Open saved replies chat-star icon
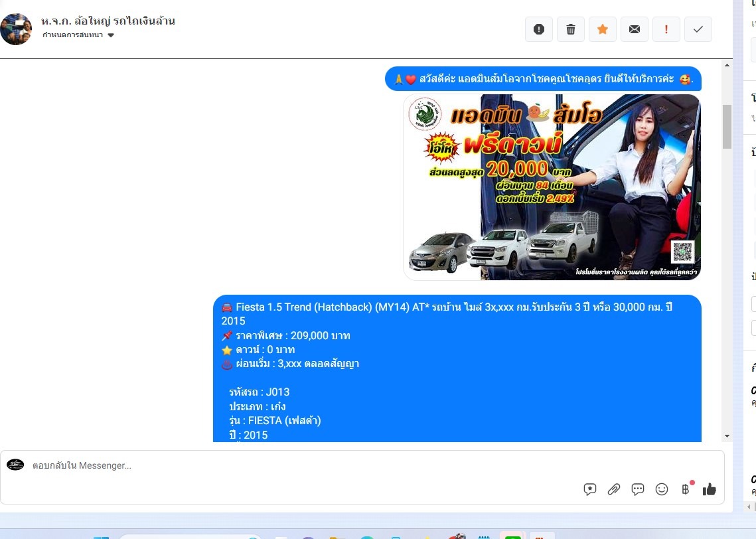 click(x=589, y=489)
